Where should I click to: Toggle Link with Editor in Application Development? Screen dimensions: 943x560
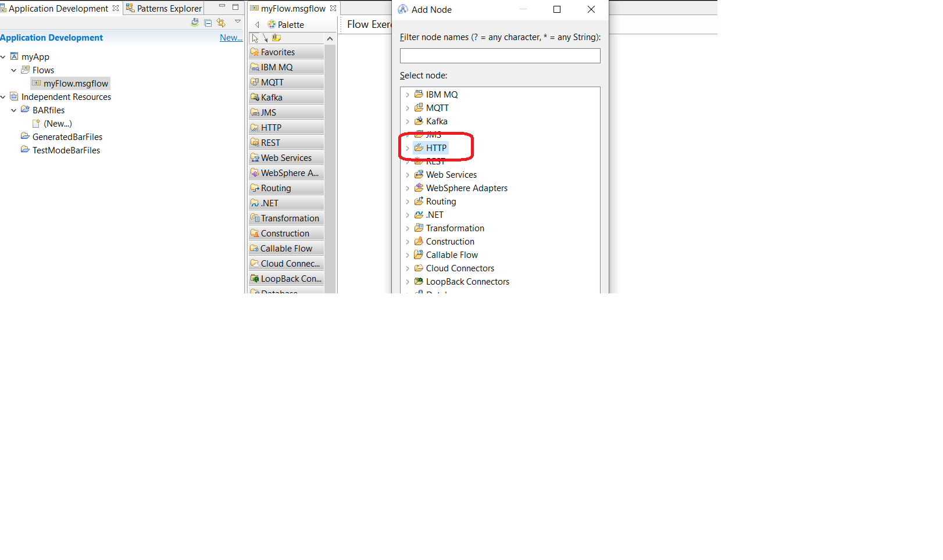point(221,23)
